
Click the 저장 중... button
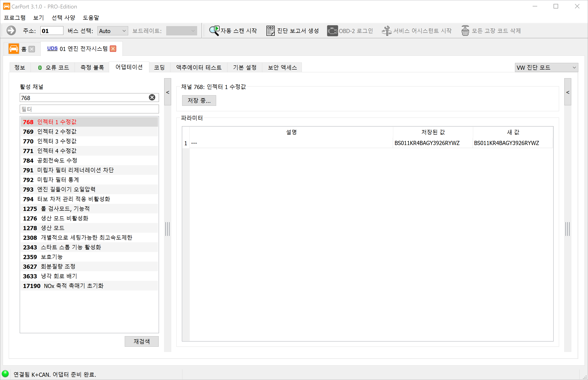pyautogui.click(x=199, y=101)
